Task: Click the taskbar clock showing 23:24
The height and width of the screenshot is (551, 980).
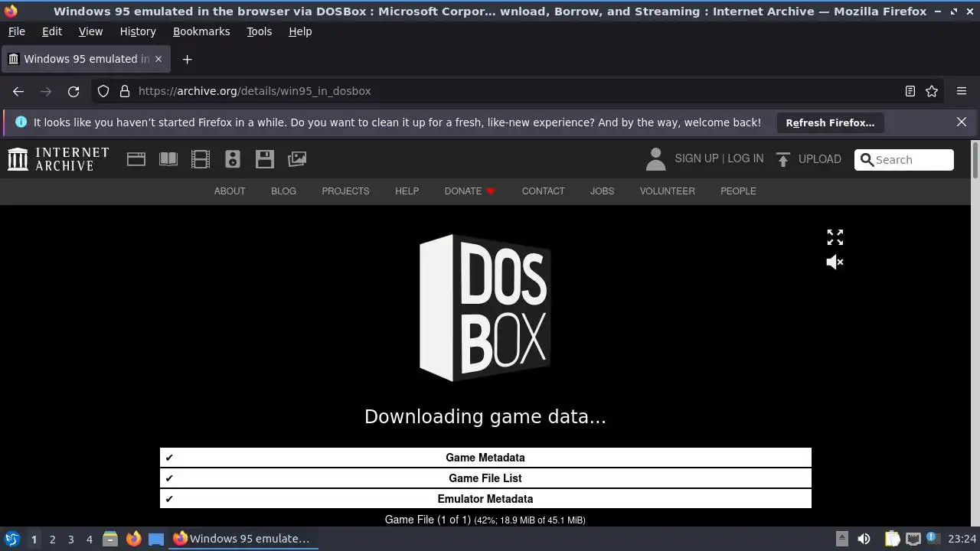Action: [962, 539]
